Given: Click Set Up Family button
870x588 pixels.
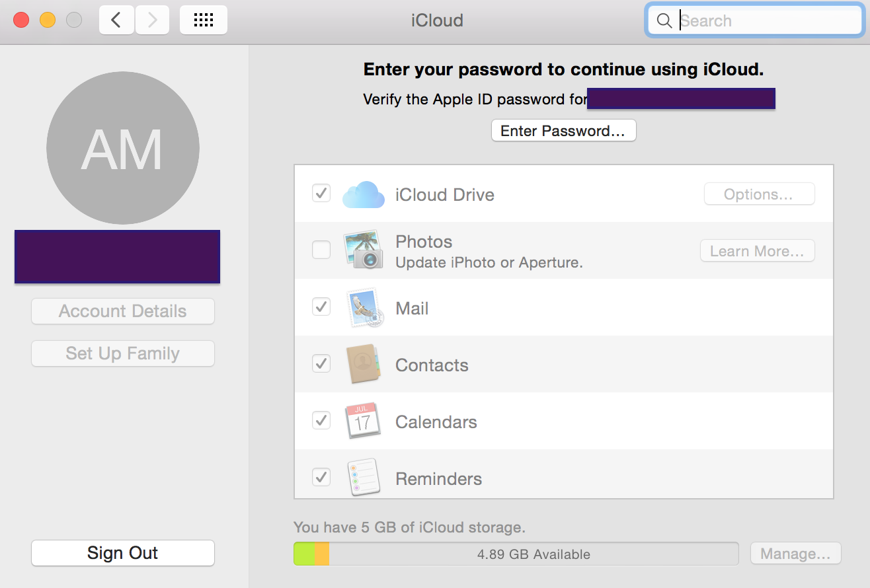Looking at the screenshot, I should (x=123, y=353).
